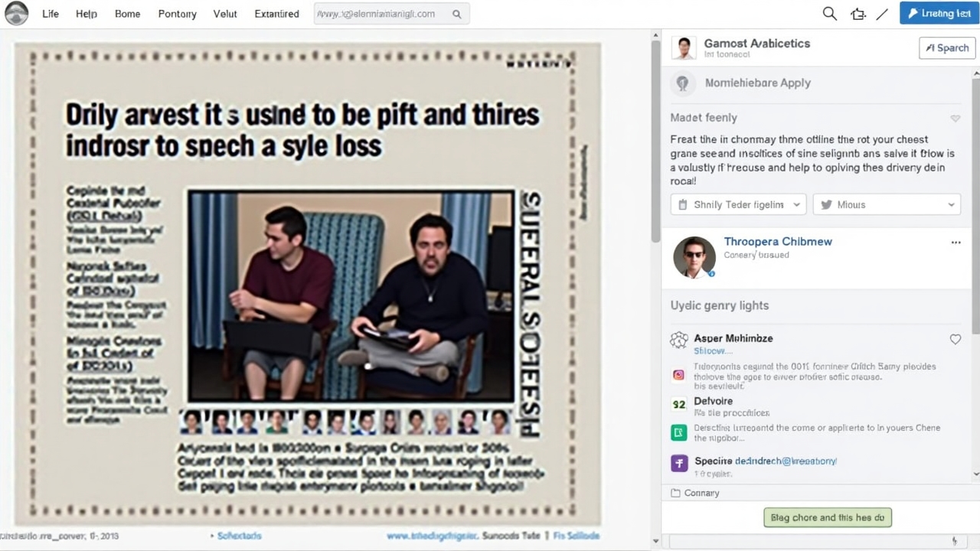This screenshot has height=551, width=980.
Task: Open the three-dot menu for Throopera Chibmew
Action: (955, 242)
